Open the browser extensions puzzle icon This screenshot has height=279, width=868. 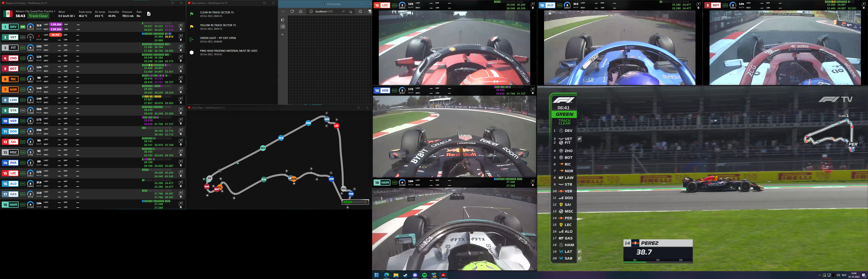tap(360, 11)
